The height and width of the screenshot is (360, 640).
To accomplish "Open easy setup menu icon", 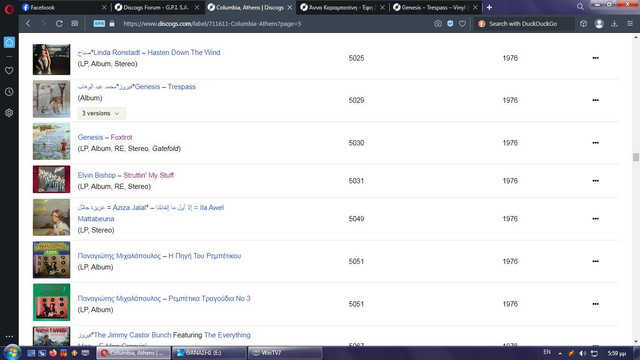I will tap(630, 24).
